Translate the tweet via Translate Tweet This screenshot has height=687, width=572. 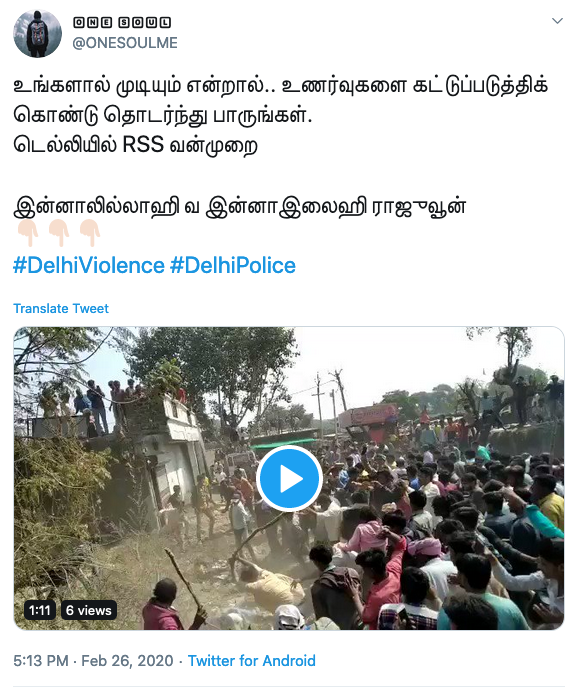click(61, 308)
